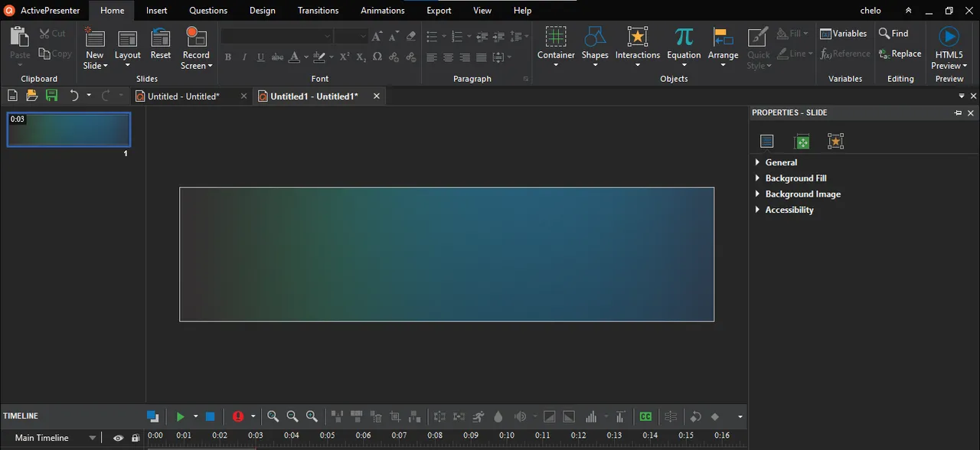Viewport: 980px width, 450px height.
Task: Open the Layout slide options
Action: tap(128, 48)
